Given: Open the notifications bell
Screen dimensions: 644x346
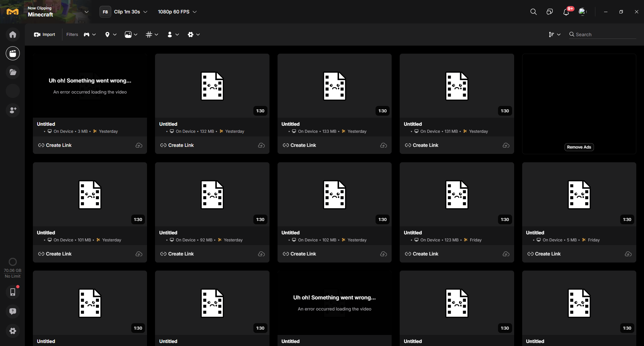Looking at the screenshot, I should pos(566,12).
